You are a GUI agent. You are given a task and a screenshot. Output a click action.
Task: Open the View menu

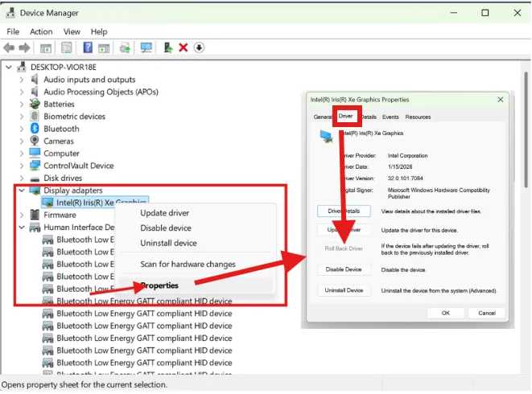click(x=72, y=31)
